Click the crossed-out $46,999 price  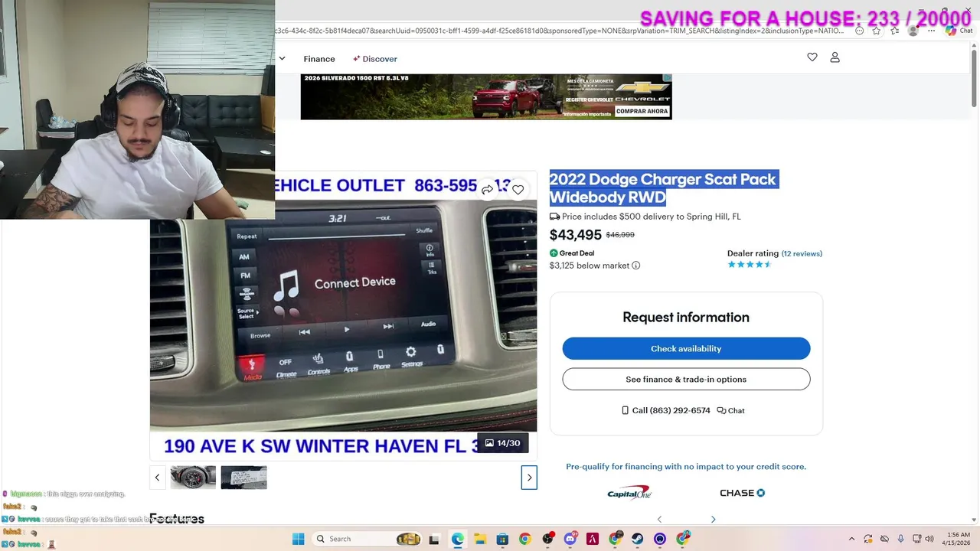pyautogui.click(x=620, y=235)
